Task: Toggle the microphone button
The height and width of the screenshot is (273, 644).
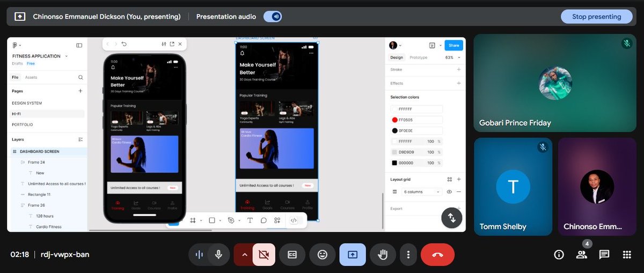Action: tap(218, 255)
